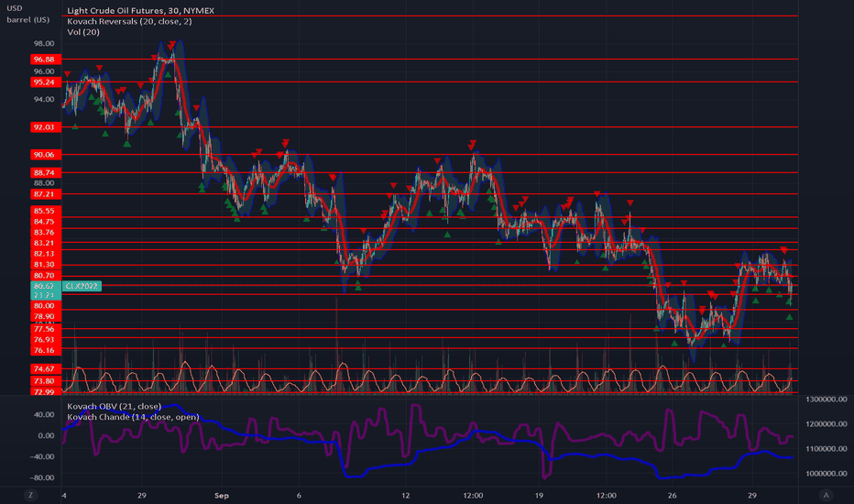Select Kovach OBV indicator legend
Viewport: 854px width, 504px height.
(x=114, y=406)
